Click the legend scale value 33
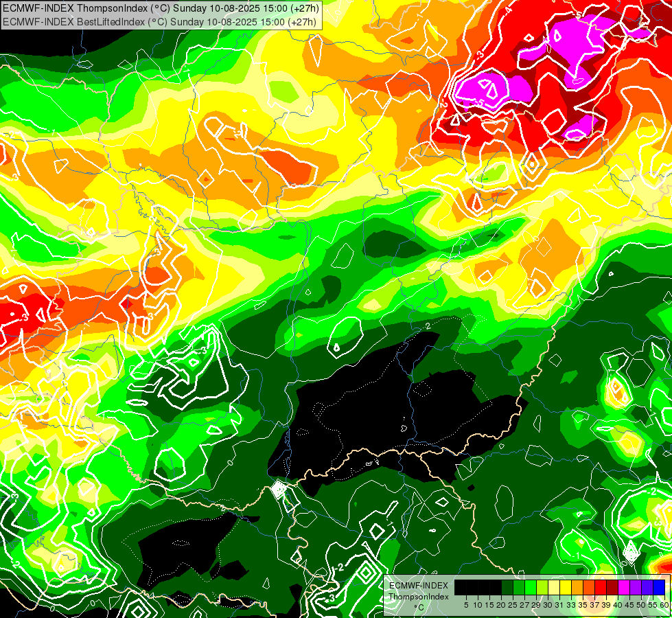Screen dimensions: 672x618 [x=572, y=605]
